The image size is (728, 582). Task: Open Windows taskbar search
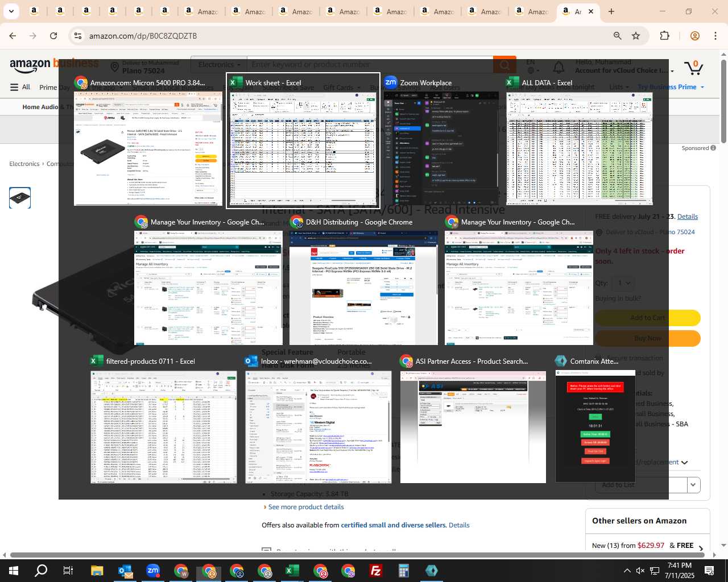41,571
